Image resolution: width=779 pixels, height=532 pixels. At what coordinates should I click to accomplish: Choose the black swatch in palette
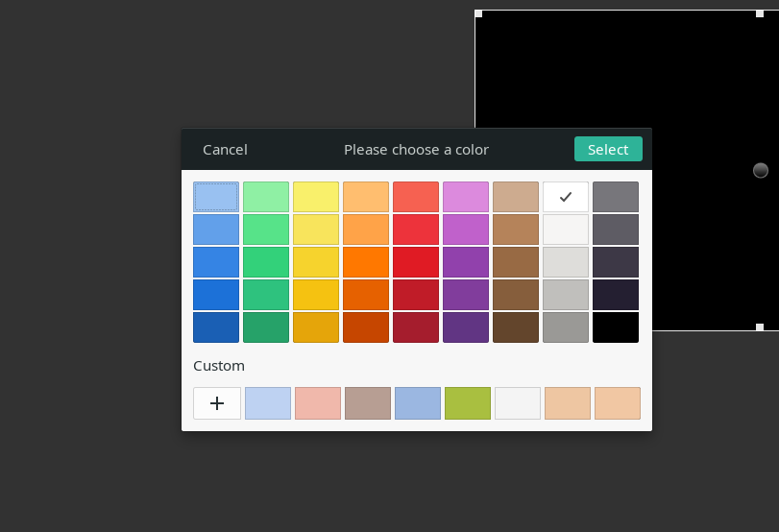tap(616, 327)
